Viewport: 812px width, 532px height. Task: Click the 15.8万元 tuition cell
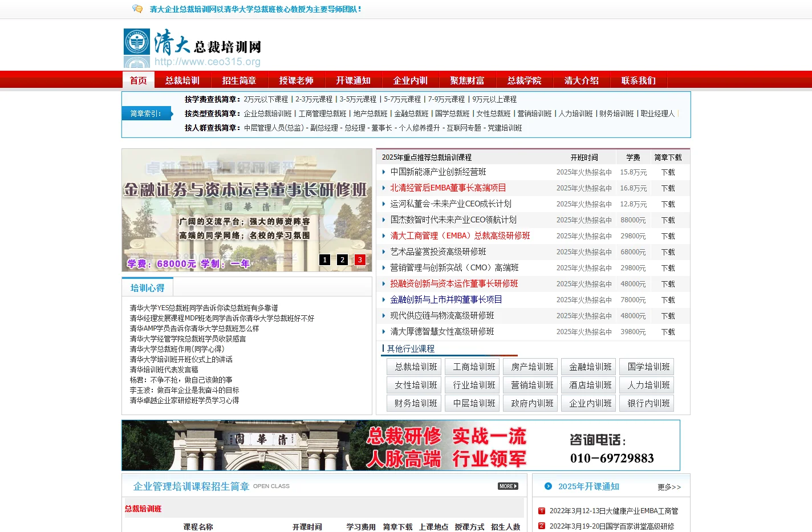click(x=634, y=172)
